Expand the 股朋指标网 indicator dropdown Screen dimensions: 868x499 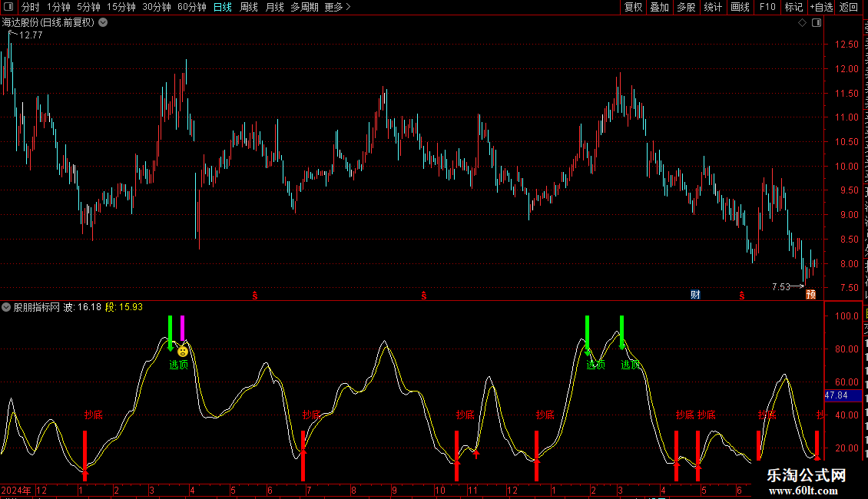click(x=6, y=307)
